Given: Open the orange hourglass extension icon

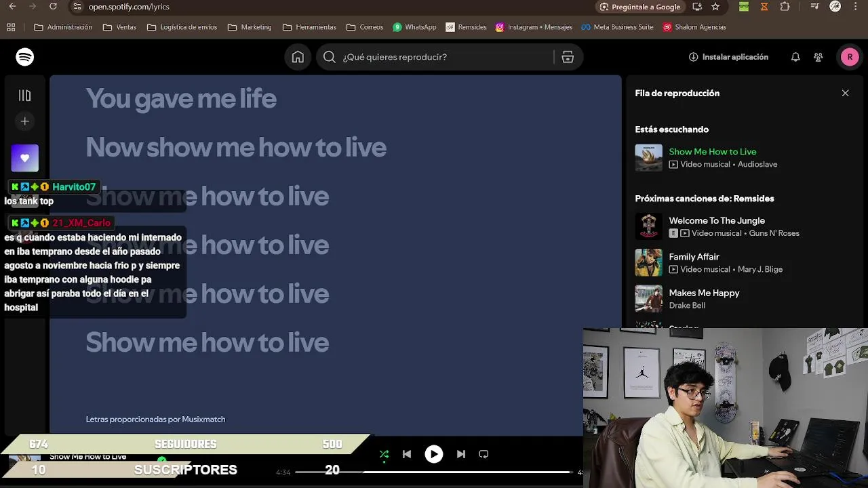Looking at the screenshot, I should click(764, 7).
